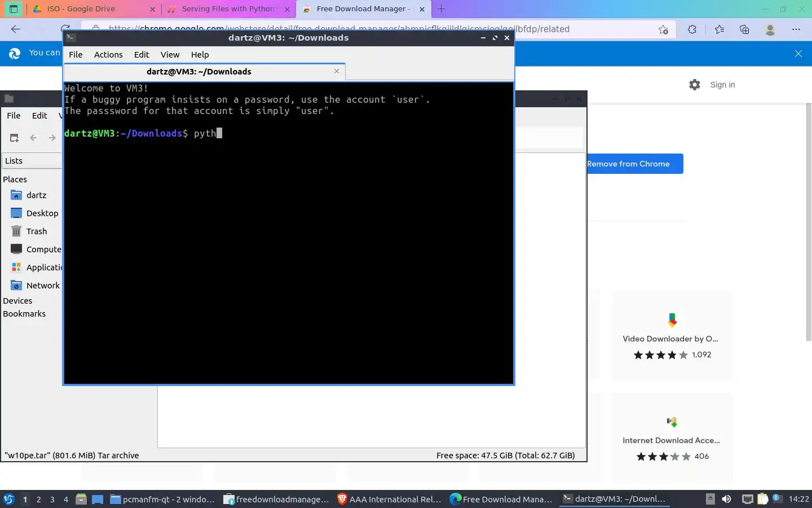812x508 pixels.
Task: Click the Devices heading in file manager sidebar
Action: 17,301
